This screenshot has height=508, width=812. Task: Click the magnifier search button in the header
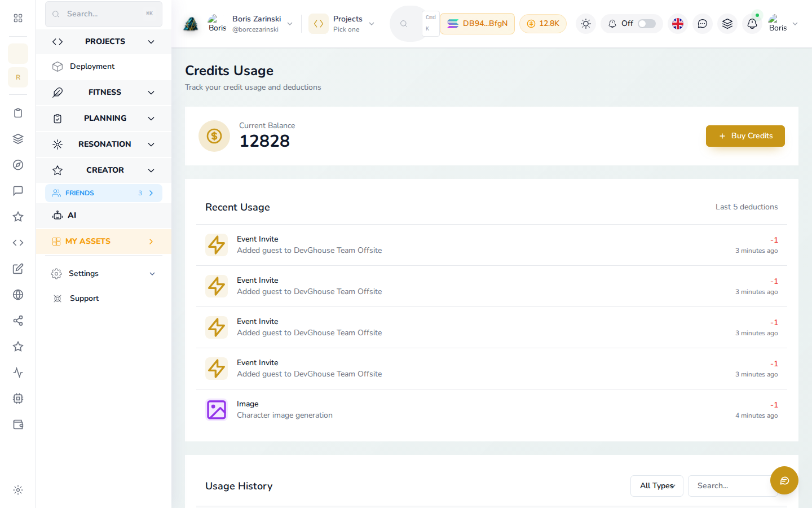[404, 24]
